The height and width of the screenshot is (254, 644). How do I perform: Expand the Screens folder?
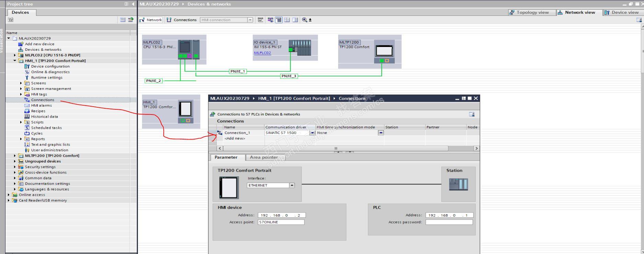(21, 83)
